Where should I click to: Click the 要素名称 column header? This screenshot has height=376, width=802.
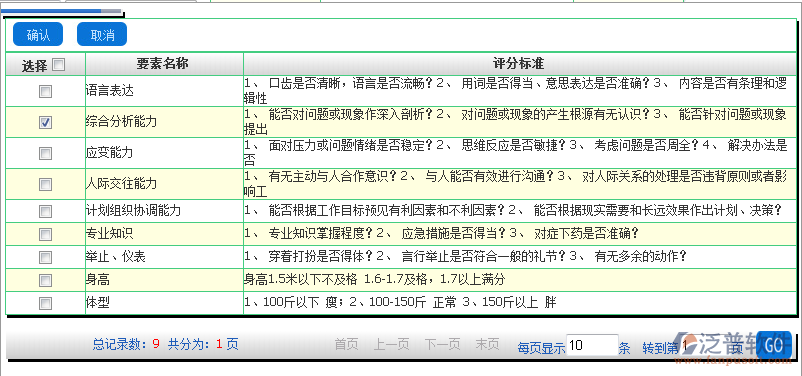point(164,64)
